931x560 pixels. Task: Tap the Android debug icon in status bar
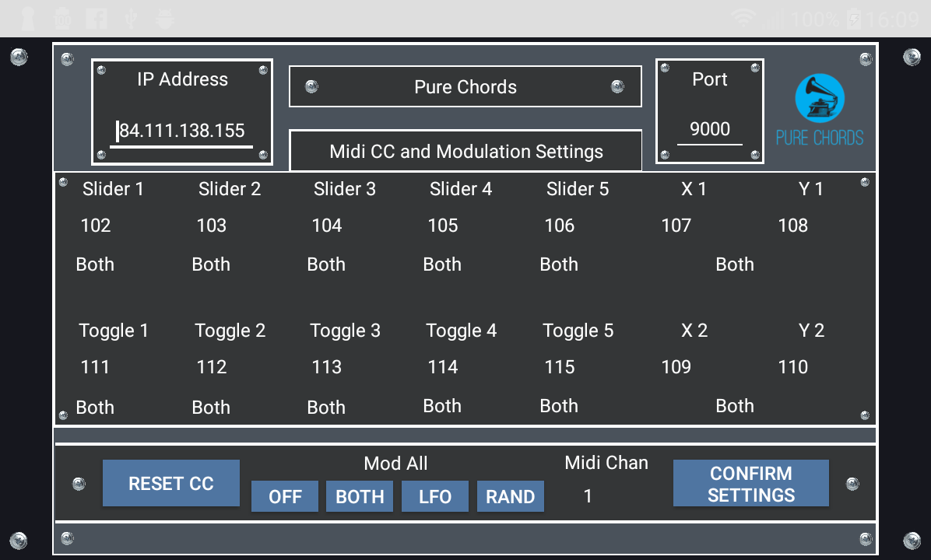(164, 19)
